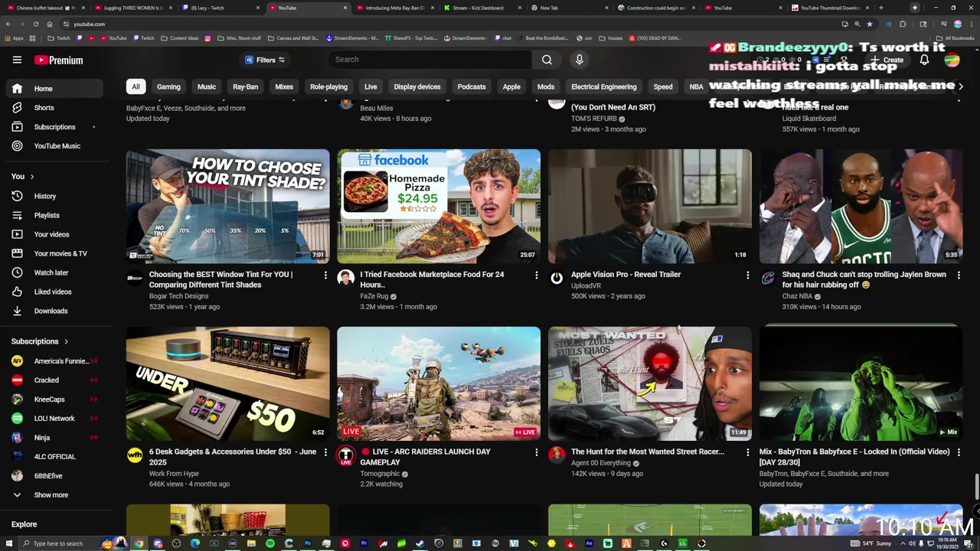Start voice search with the microphone icon
This screenshot has width=980, height=551.
click(580, 60)
